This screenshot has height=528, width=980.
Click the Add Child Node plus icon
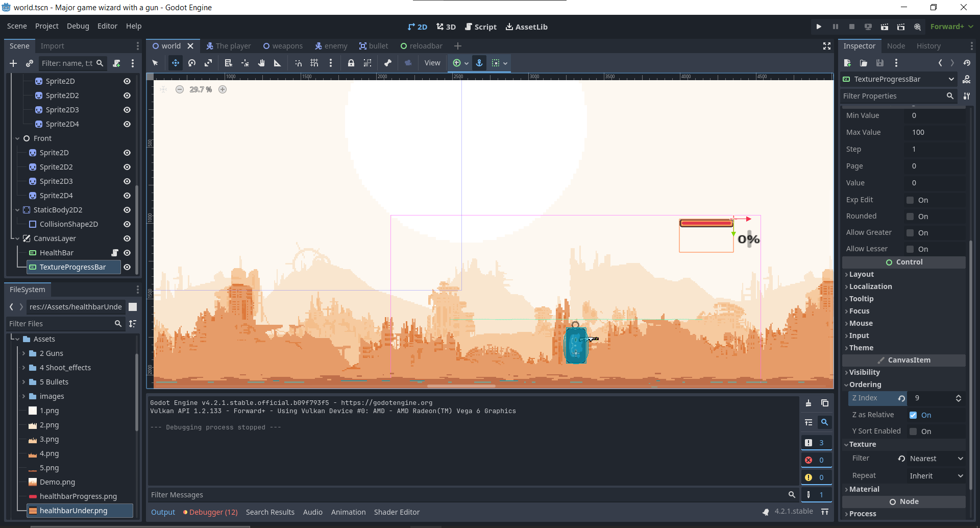coord(13,63)
